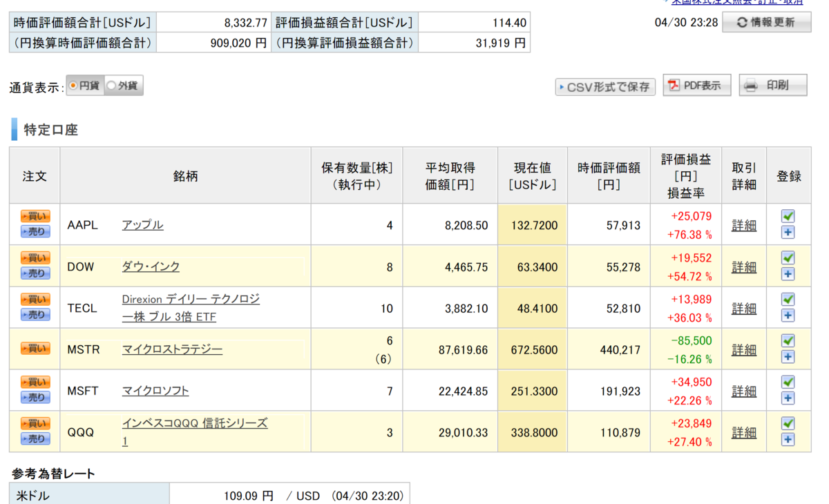
Task: Click the 買い button for DOW
Action: (35, 258)
